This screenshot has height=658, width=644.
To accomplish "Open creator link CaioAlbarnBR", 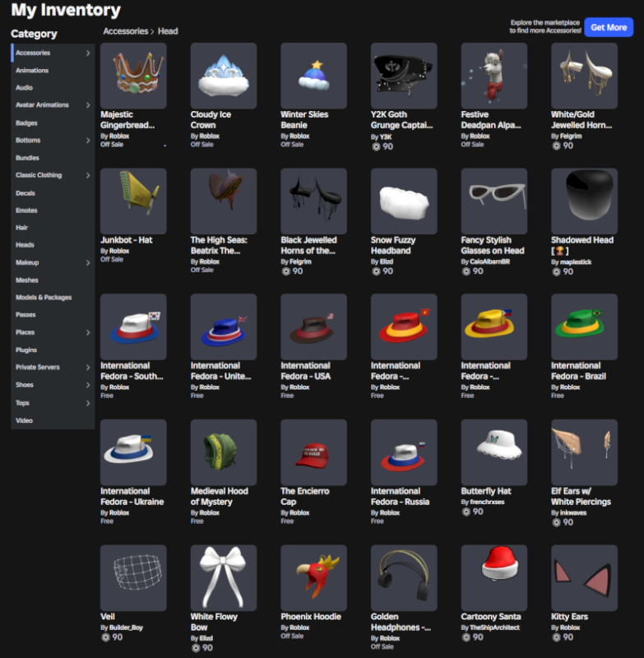I will click(489, 262).
